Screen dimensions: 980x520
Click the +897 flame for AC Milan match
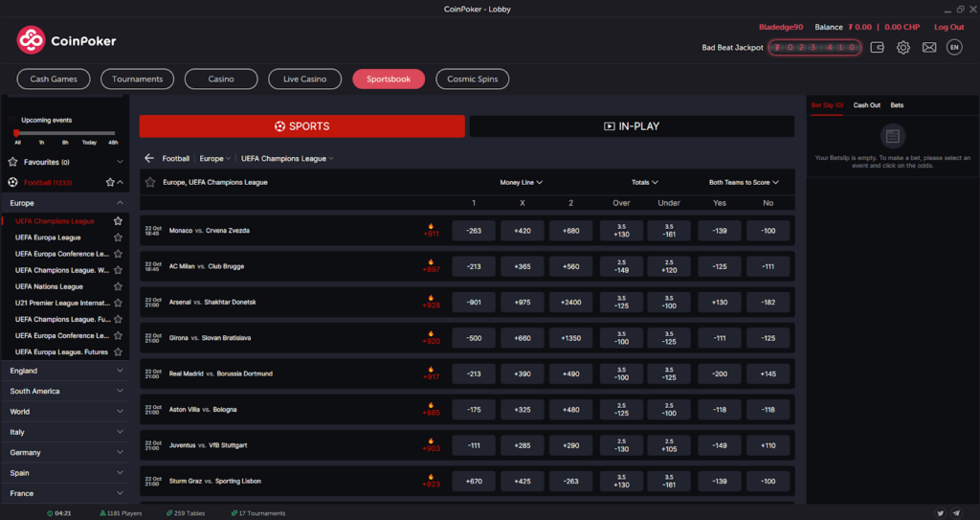tap(431, 266)
